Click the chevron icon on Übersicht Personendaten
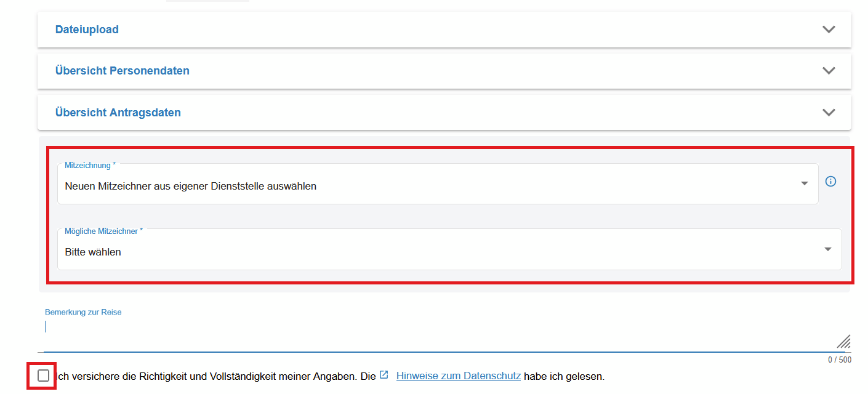 point(829,71)
